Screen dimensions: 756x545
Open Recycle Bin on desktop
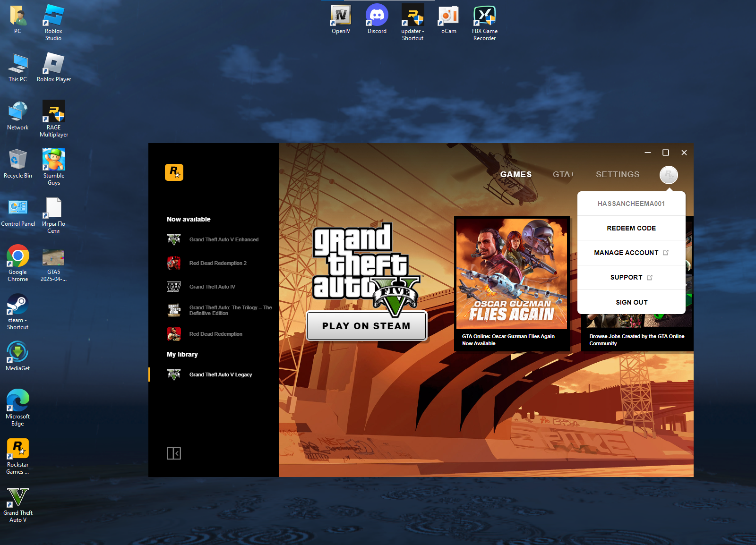point(18,163)
